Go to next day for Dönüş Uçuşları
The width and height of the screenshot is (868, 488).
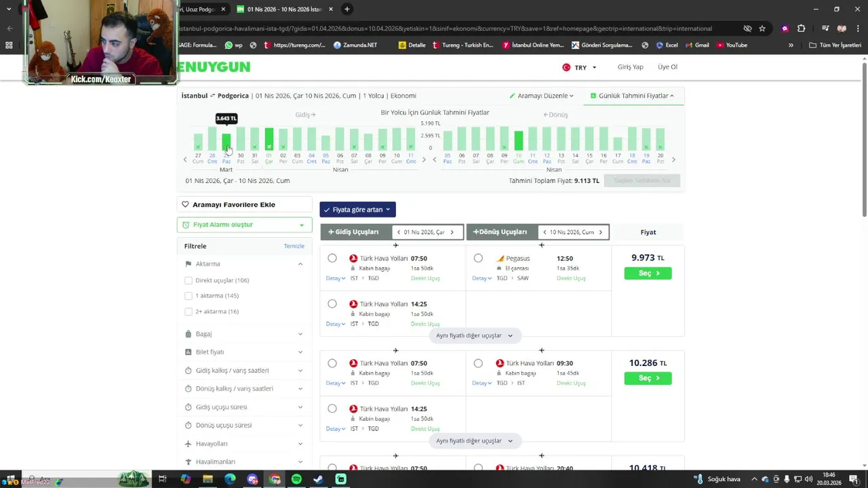600,232
